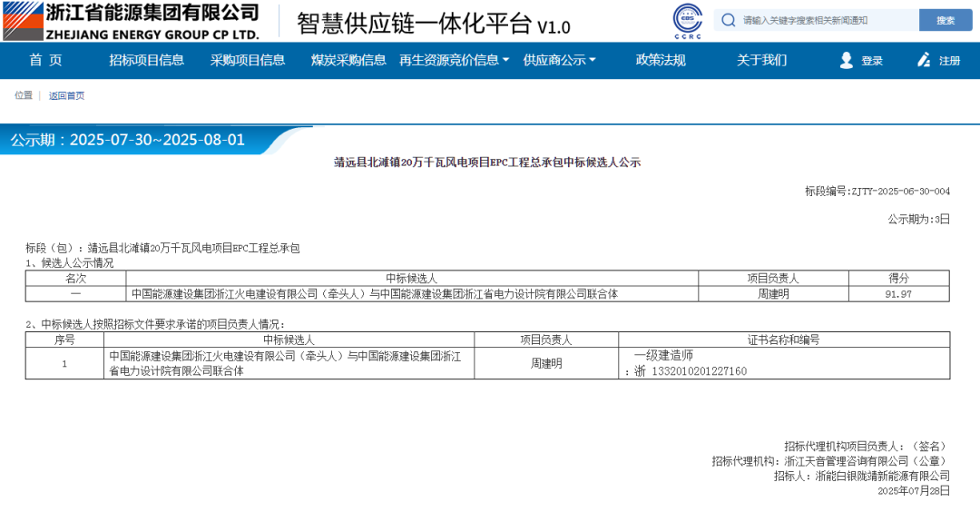Open the 关于我们 page
Image resolution: width=980 pixels, height=512 pixels.
coord(761,61)
